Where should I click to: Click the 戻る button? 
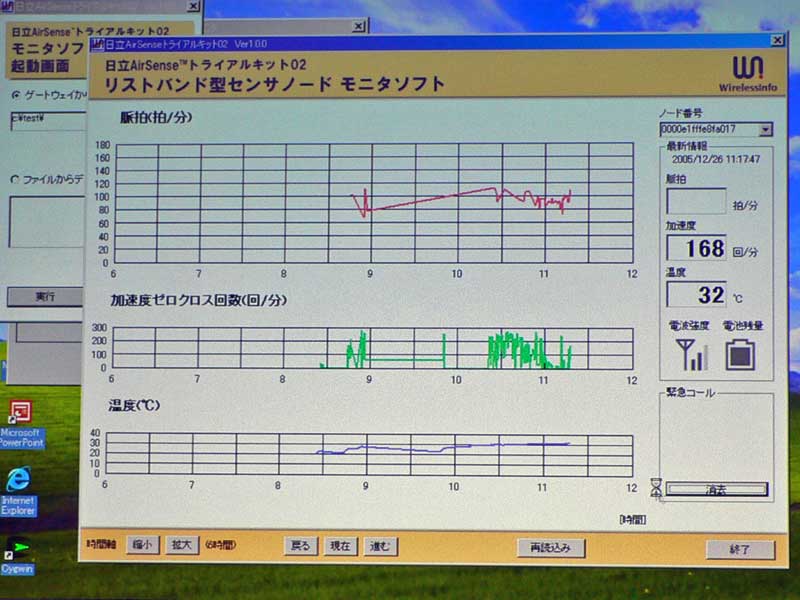pyautogui.click(x=301, y=546)
